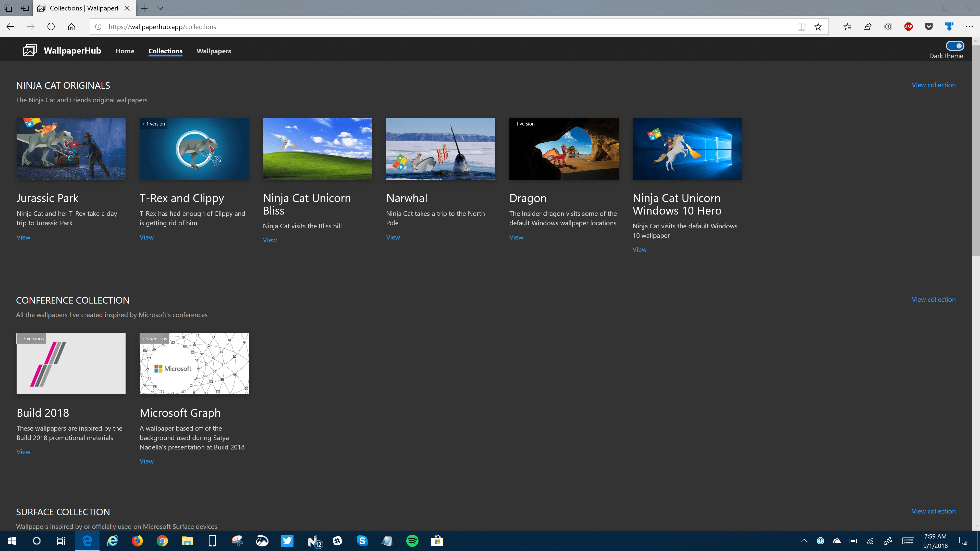Open the Dragon wallpaper thumbnail
The height and width of the screenshot is (551, 980).
[x=563, y=149]
